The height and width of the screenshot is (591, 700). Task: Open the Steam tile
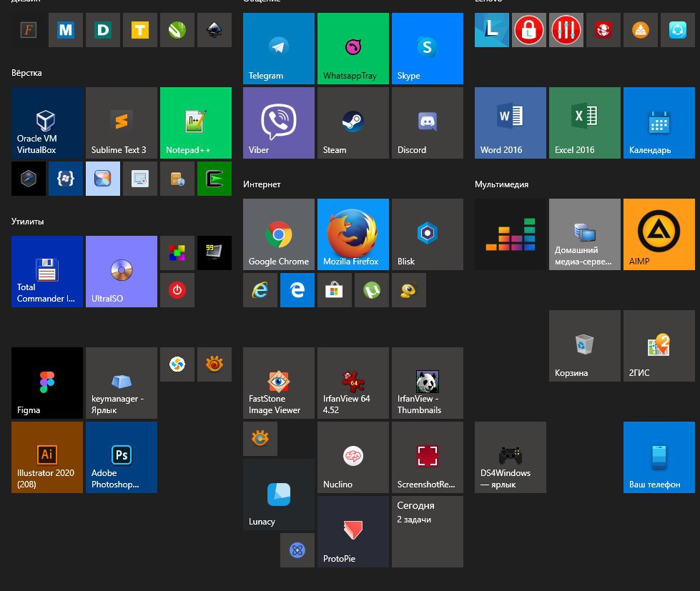(x=353, y=123)
